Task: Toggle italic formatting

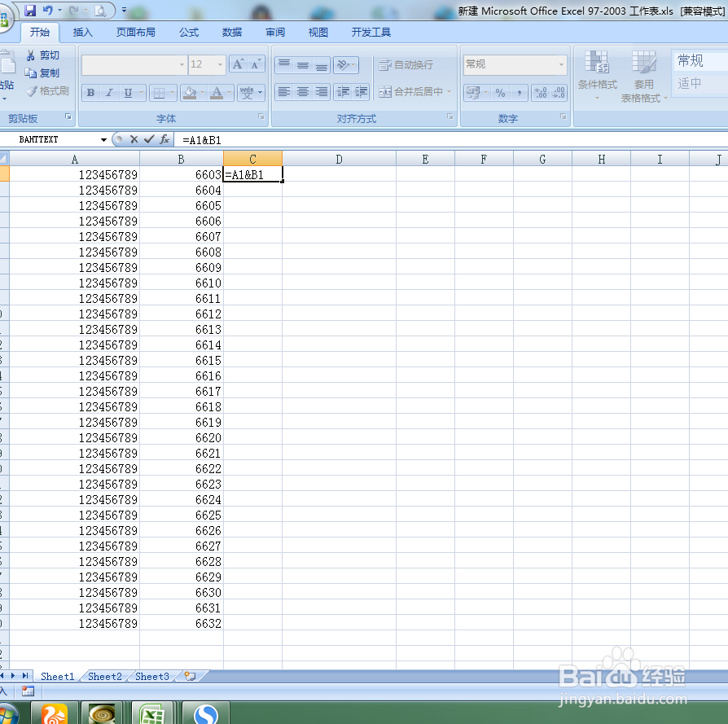Action: [x=110, y=92]
